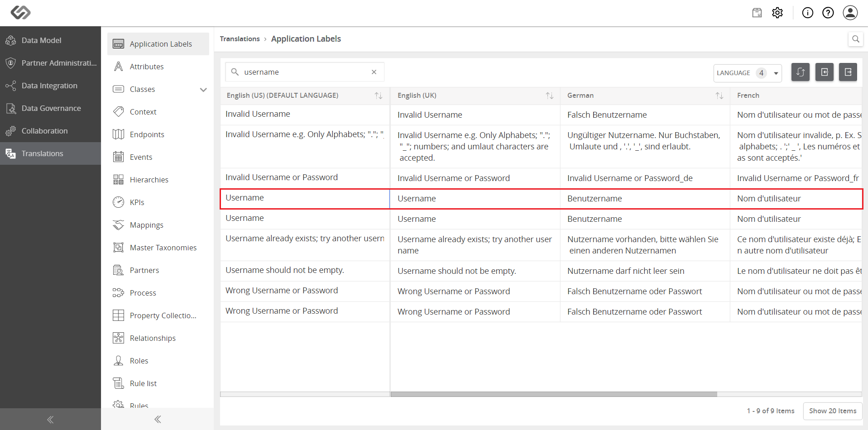This screenshot has height=430, width=868.
Task: Click the Hierarchies icon
Action: 118,180
